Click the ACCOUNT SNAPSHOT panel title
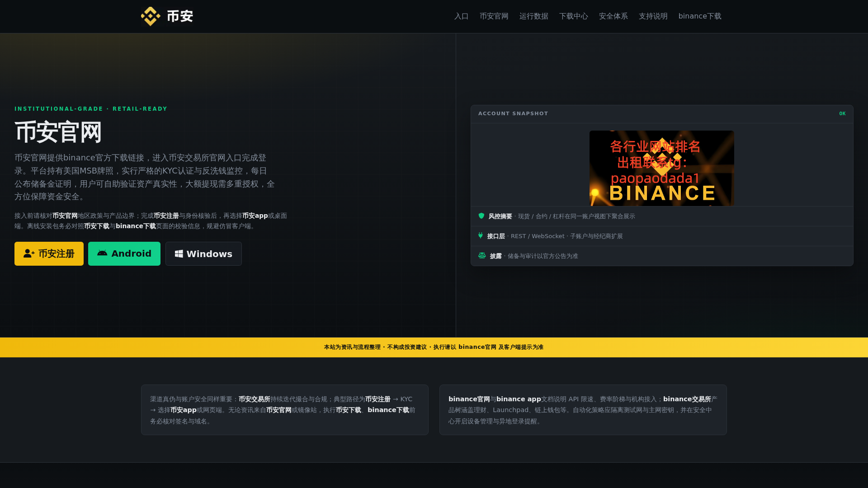 (x=513, y=114)
